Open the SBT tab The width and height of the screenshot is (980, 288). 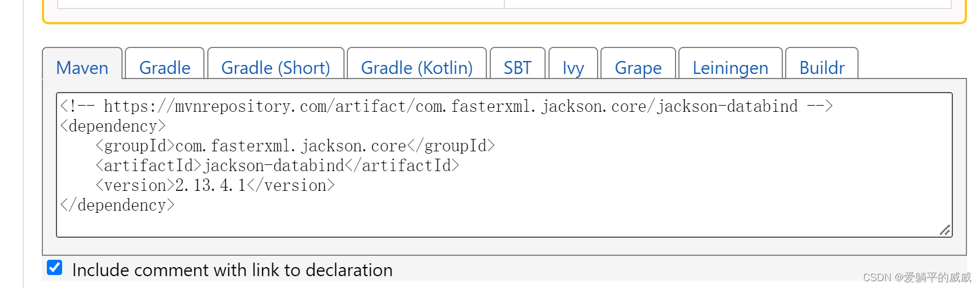[x=517, y=64]
